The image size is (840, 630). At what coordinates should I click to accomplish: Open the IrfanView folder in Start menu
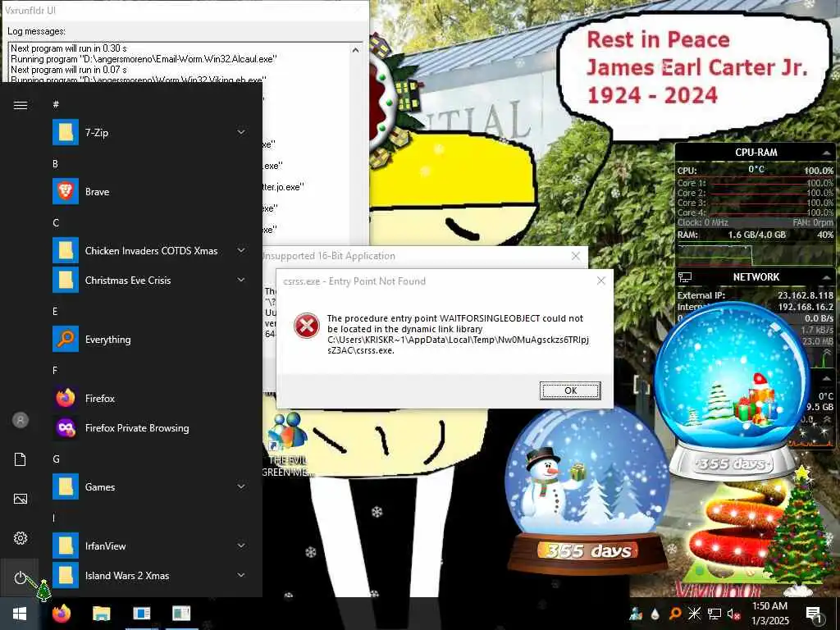pyautogui.click(x=150, y=546)
